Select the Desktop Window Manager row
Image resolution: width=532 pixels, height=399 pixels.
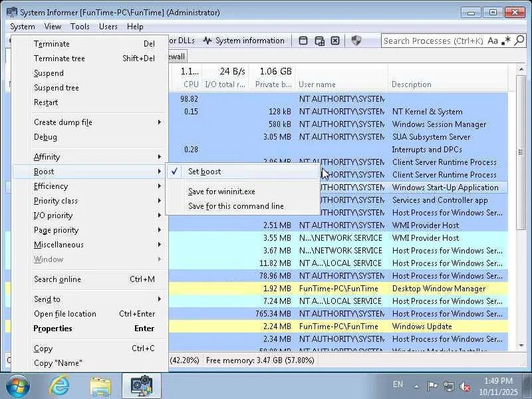tap(338, 289)
